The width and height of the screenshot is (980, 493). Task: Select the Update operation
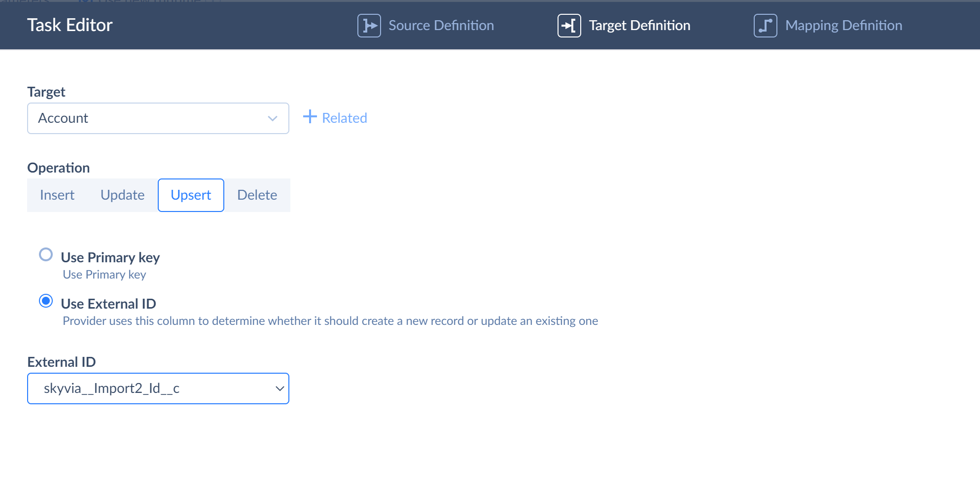122,195
